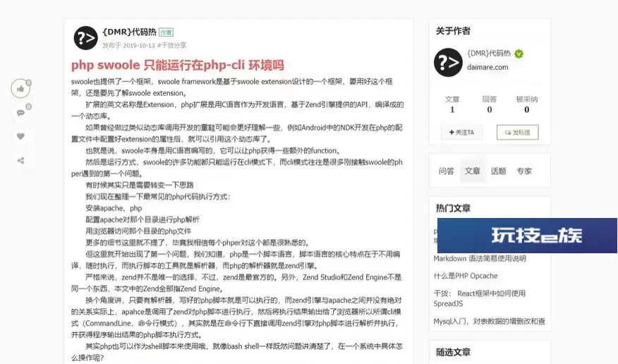Follow the author with 关注TA button
The height and width of the screenshot is (364, 618).
tap(461, 133)
